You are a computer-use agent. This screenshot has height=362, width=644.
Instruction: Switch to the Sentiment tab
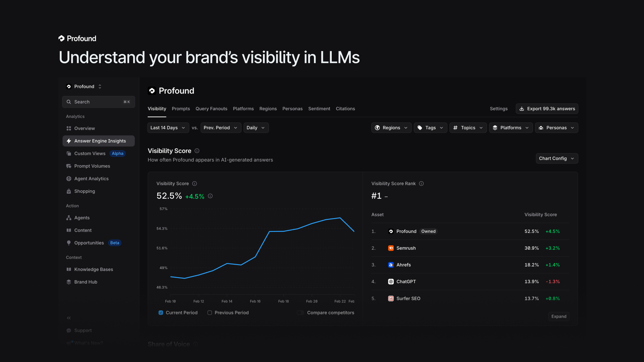(x=319, y=109)
